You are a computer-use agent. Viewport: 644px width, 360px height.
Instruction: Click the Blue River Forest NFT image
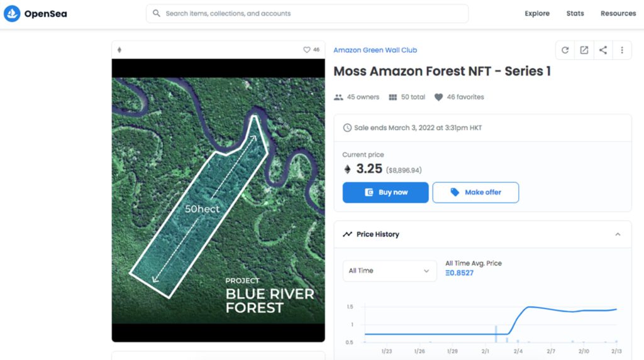pos(218,200)
